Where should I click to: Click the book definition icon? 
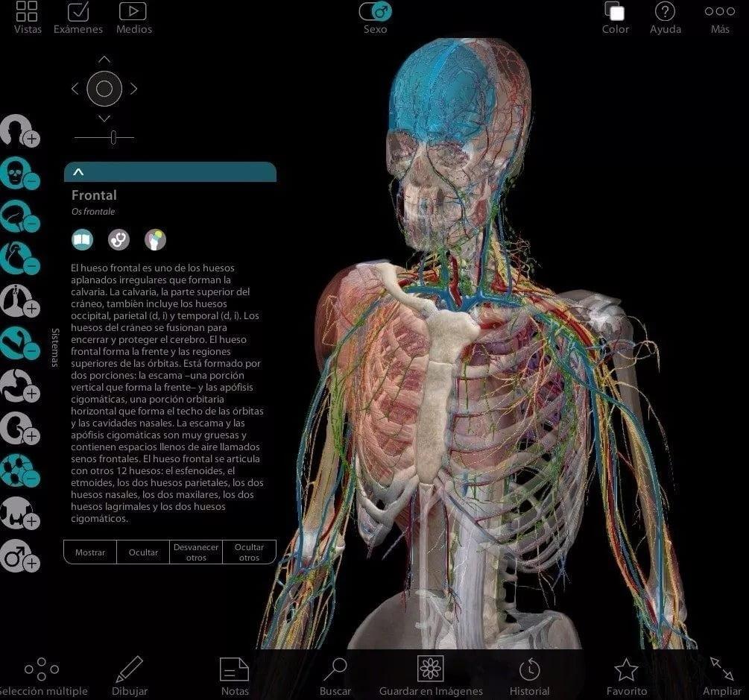point(82,239)
